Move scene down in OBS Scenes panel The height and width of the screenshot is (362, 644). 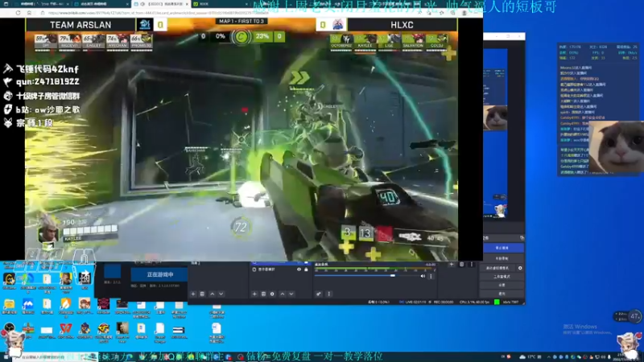(221, 294)
